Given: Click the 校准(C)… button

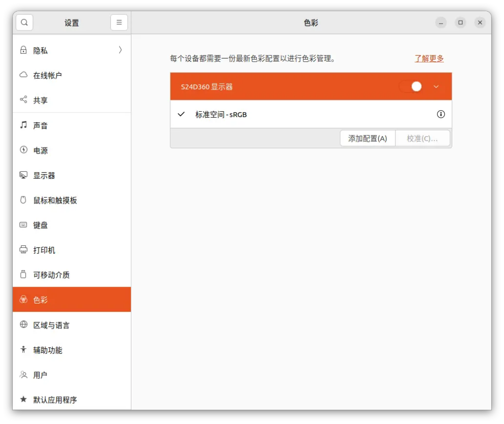Looking at the screenshot, I should 422,139.
